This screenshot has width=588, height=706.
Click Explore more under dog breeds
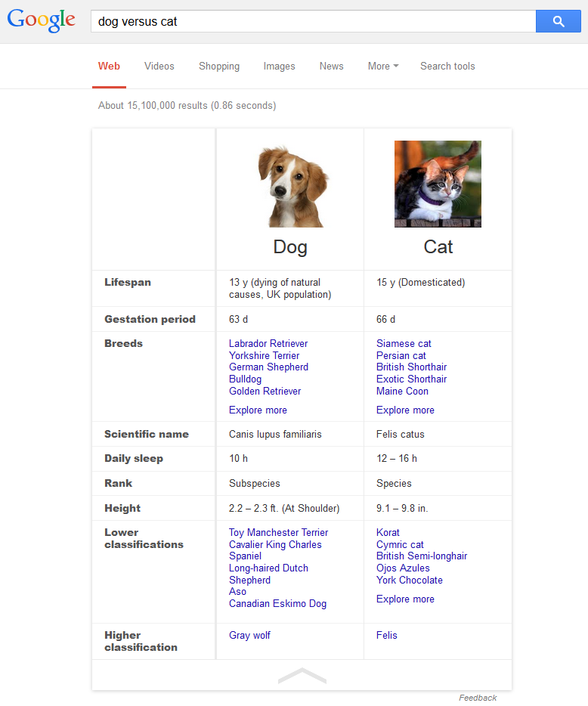point(258,410)
